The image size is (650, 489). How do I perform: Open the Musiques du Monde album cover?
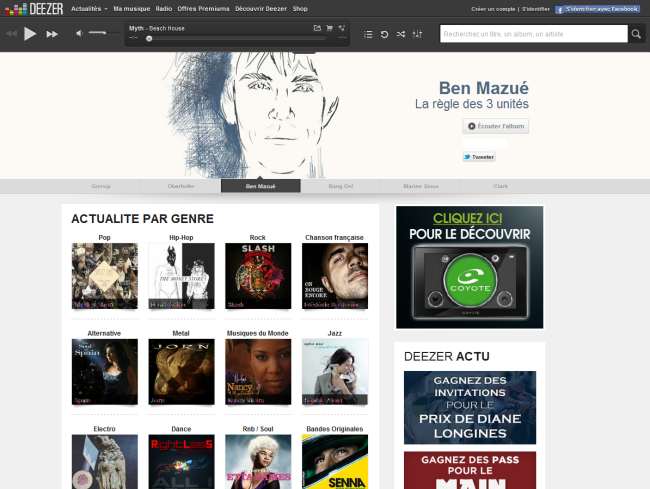258,372
